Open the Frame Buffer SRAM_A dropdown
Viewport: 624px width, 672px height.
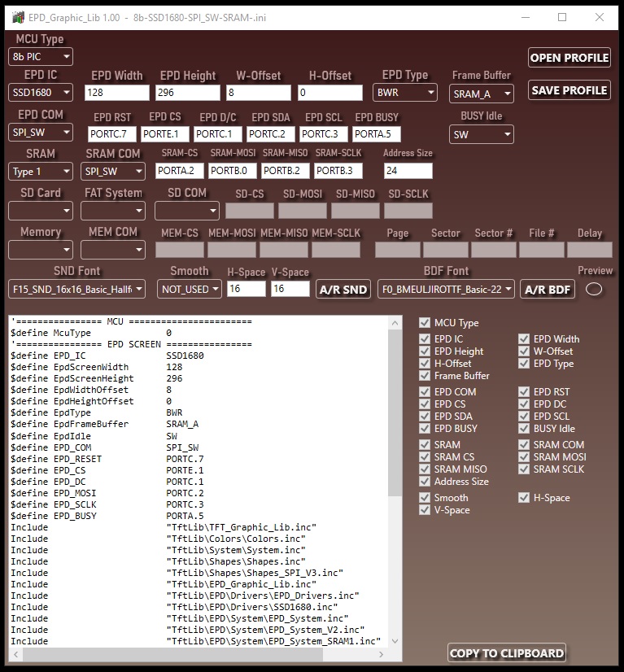click(482, 94)
